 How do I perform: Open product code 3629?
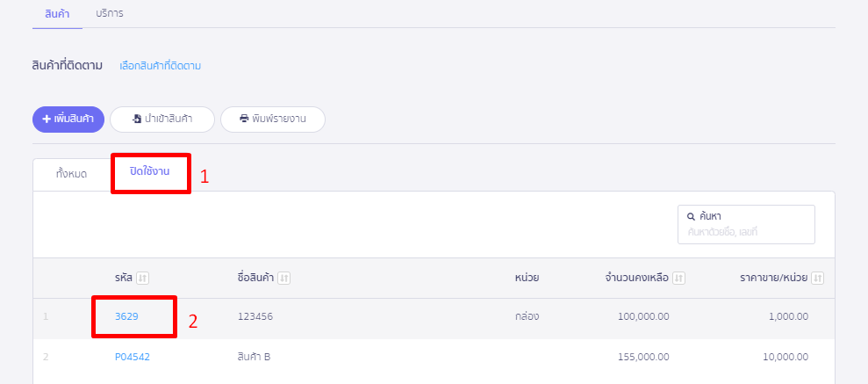coord(126,316)
